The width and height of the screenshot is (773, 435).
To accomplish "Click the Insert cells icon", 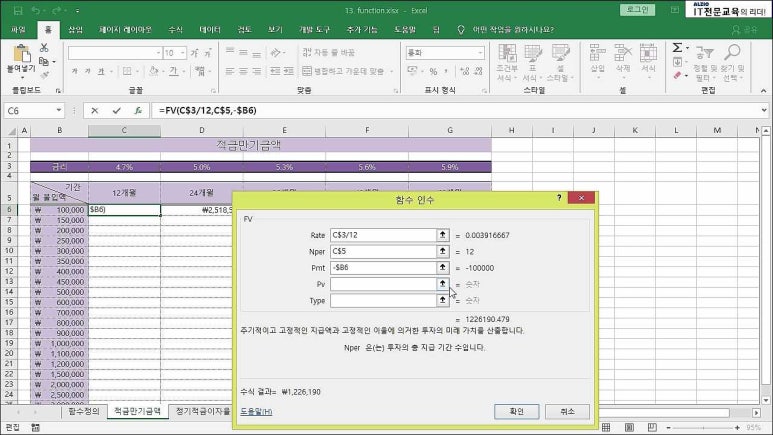I will (x=597, y=53).
